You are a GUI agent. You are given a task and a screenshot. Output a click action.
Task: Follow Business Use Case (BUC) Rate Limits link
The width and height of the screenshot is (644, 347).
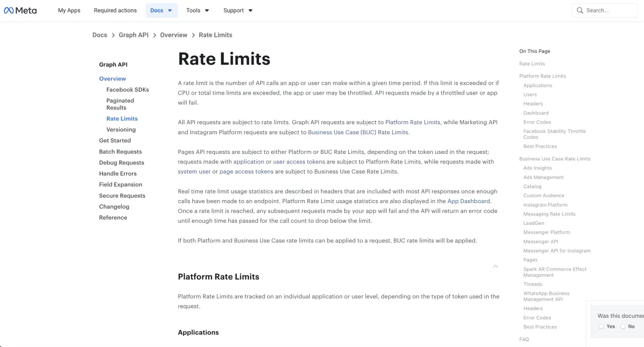pyautogui.click(x=358, y=132)
